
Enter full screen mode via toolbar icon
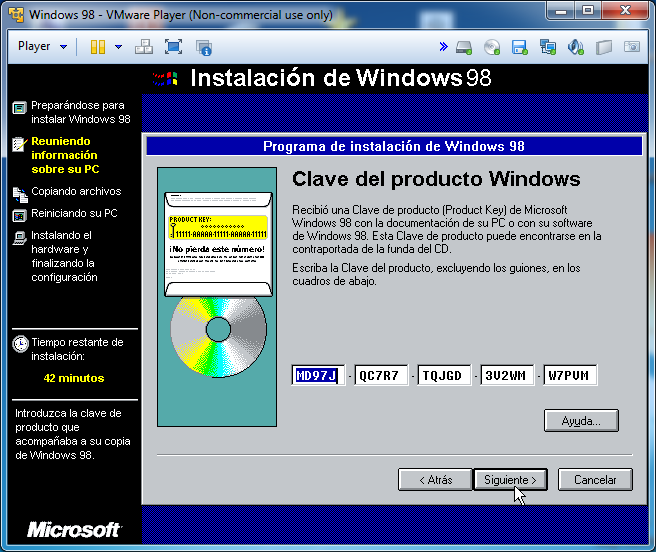pos(173,47)
